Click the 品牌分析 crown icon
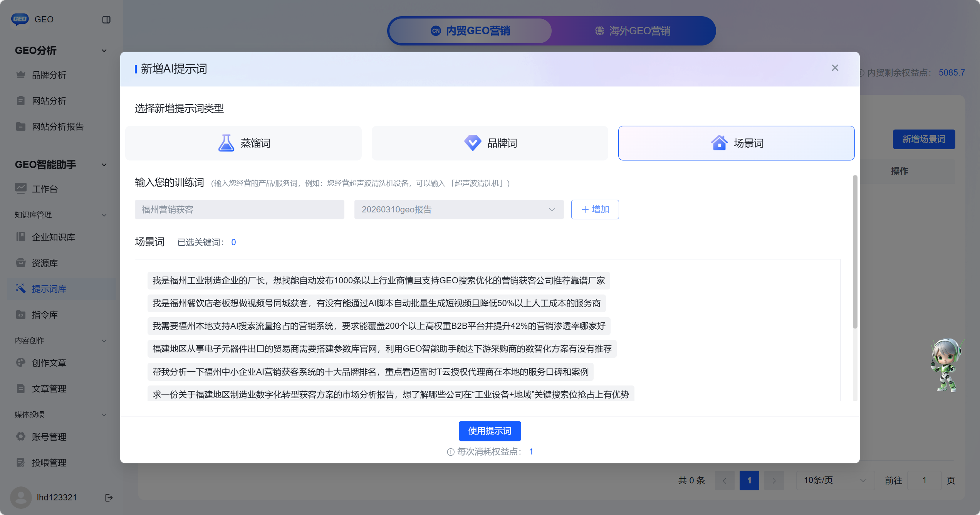The height and width of the screenshot is (515, 980). pos(21,75)
